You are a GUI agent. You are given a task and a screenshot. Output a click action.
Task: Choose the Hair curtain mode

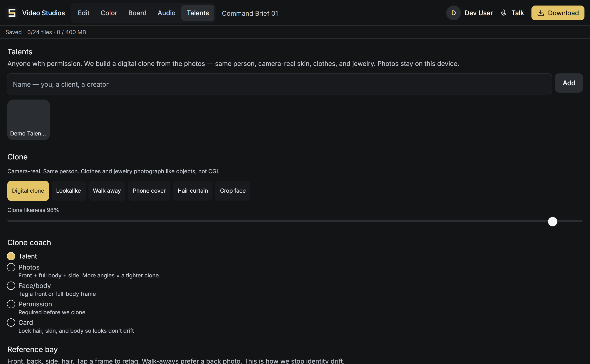point(193,191)
